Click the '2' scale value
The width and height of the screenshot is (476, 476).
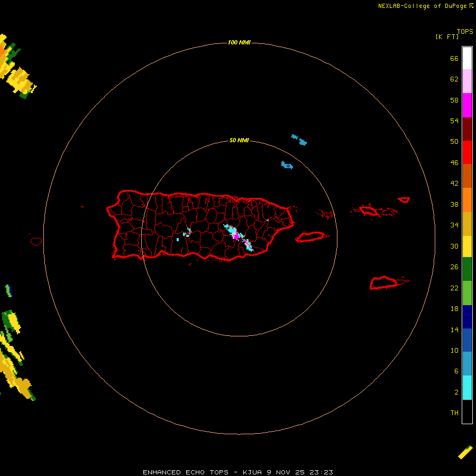456,392
